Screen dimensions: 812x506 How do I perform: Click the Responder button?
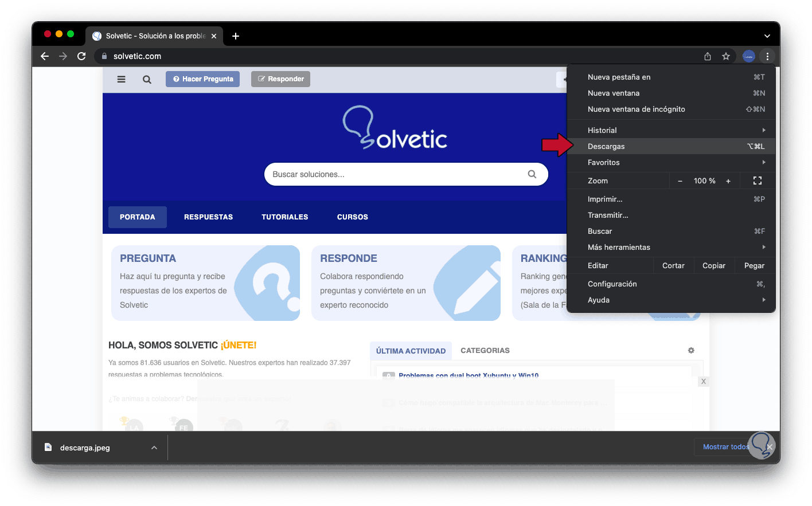point(280,79)
